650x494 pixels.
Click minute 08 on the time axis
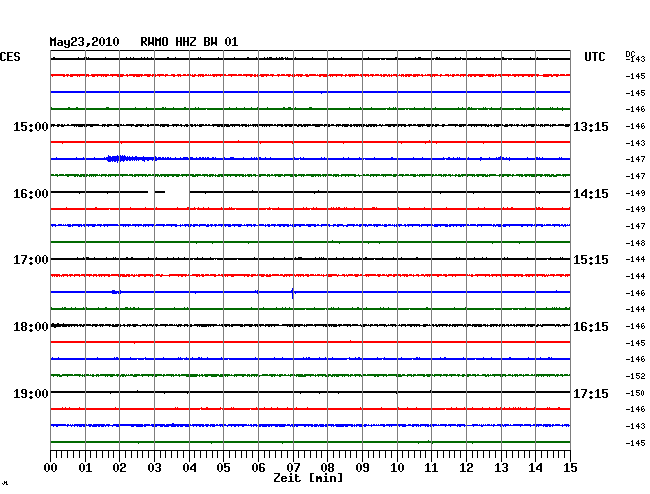point(327,468)
